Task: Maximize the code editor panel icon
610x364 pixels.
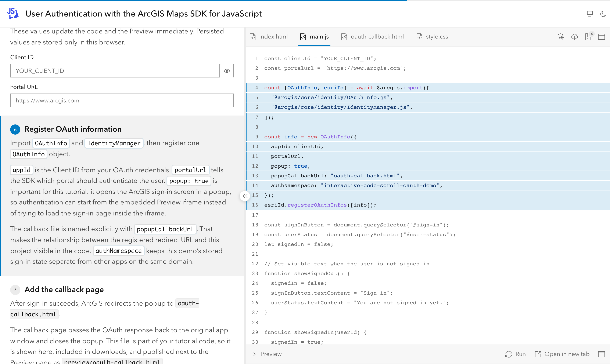Action: 601,37
